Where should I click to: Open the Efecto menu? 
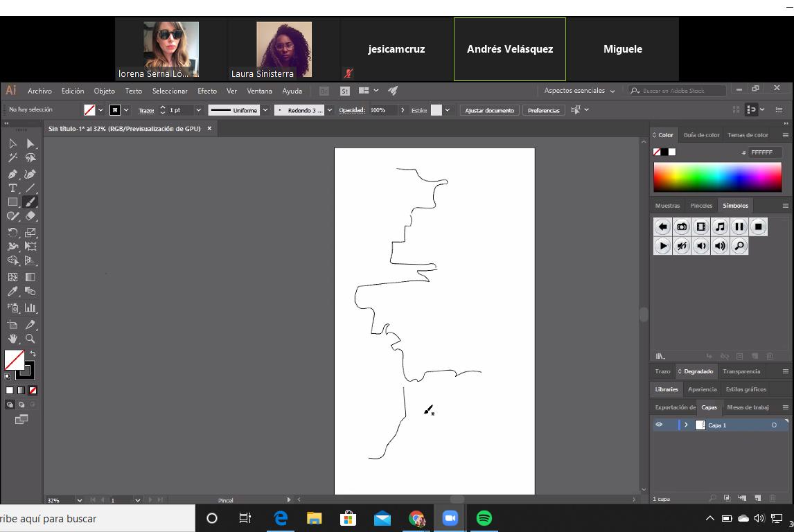point(207,91)
